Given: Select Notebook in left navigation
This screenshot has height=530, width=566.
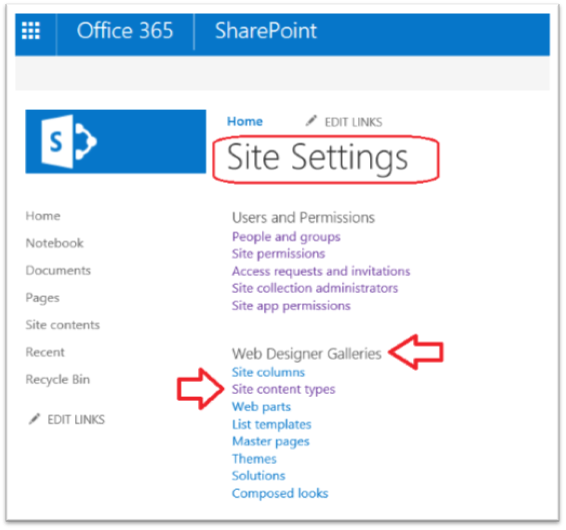Looking at the screenshot, I should 55,243.
